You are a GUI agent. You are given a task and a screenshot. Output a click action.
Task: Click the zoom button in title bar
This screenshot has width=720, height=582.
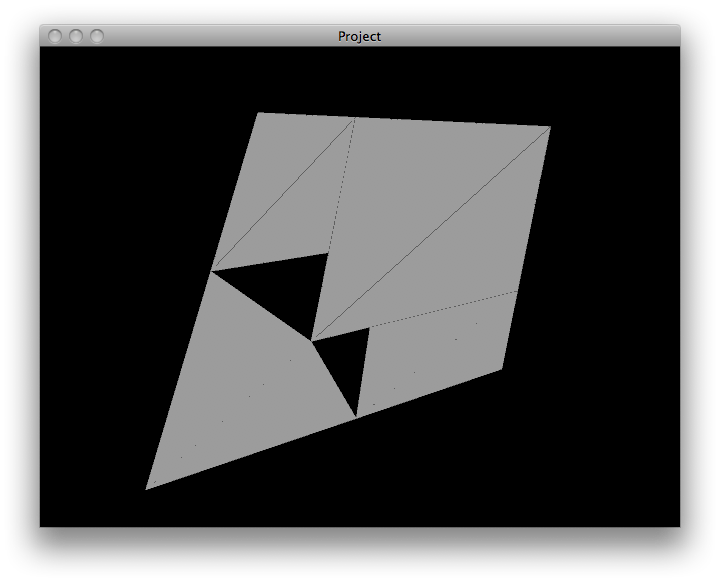coord(97,36)
